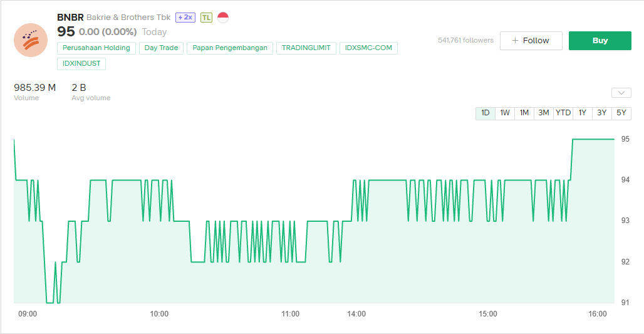Click the Avg volume label
644x334 pixels.
91,98
